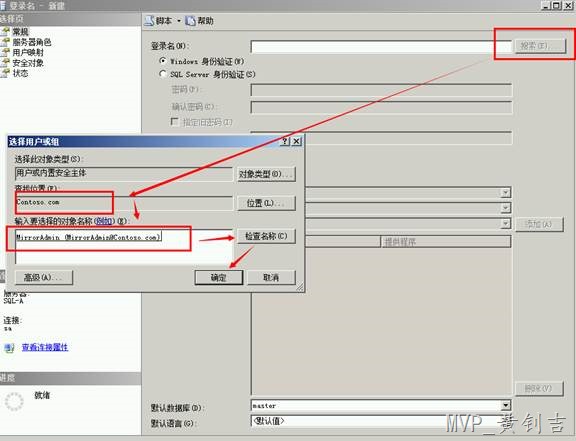Click the 添加 add button
576x441 pixels.
click(x=539, y=224)
